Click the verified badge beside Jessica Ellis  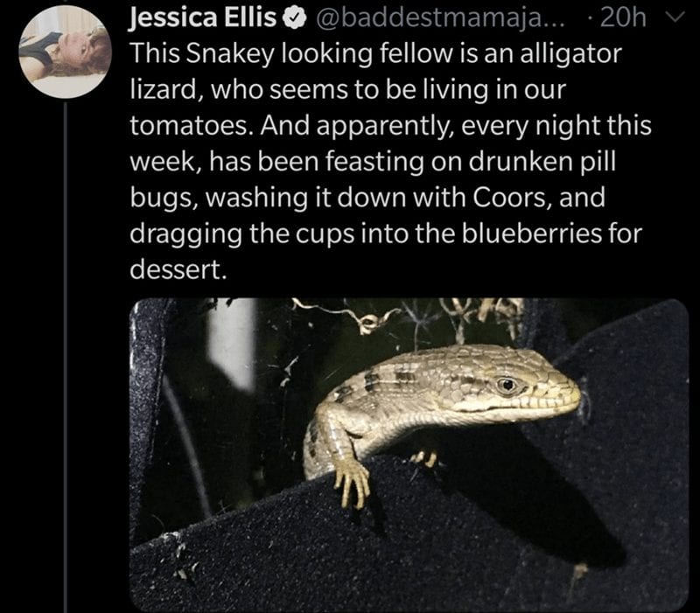tap(294, 18)
